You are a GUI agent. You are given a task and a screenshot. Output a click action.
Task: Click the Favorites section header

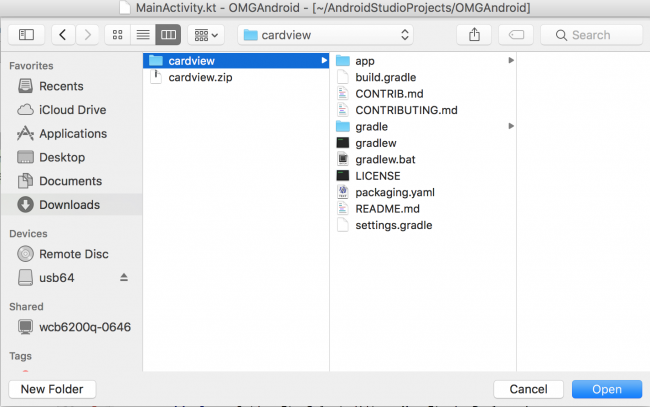point(32,65)
